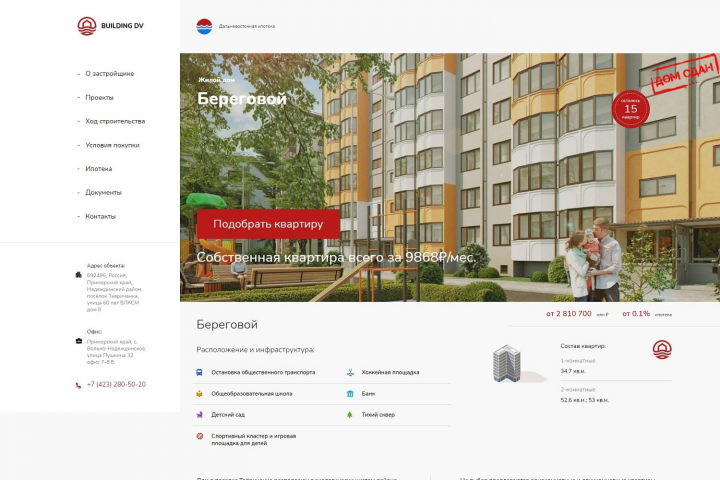
Task: Click the stroller icon for Детский сад
Action: click(x=199, y=415)
